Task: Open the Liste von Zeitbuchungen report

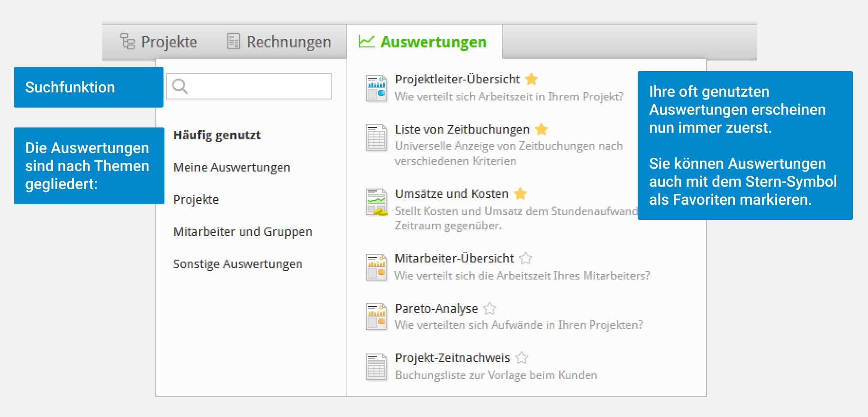Action: coord(462,129)
